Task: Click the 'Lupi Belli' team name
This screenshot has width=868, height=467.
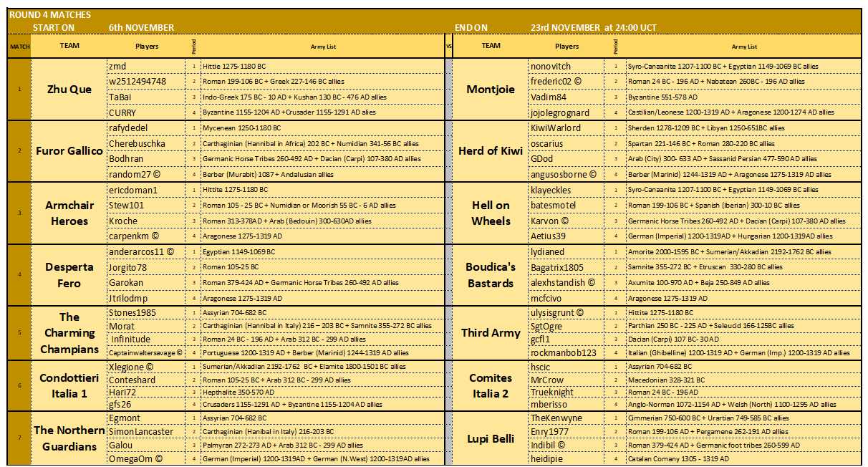Action: 491,438
